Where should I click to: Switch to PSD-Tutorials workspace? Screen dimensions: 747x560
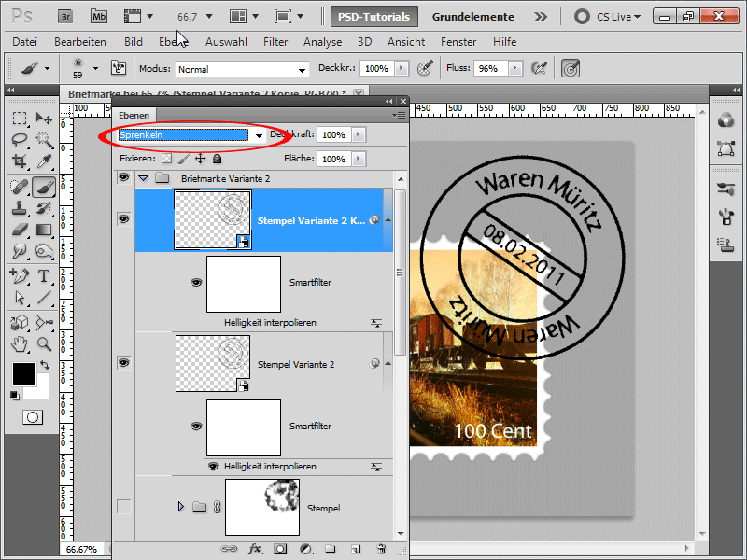click(374, 17)
